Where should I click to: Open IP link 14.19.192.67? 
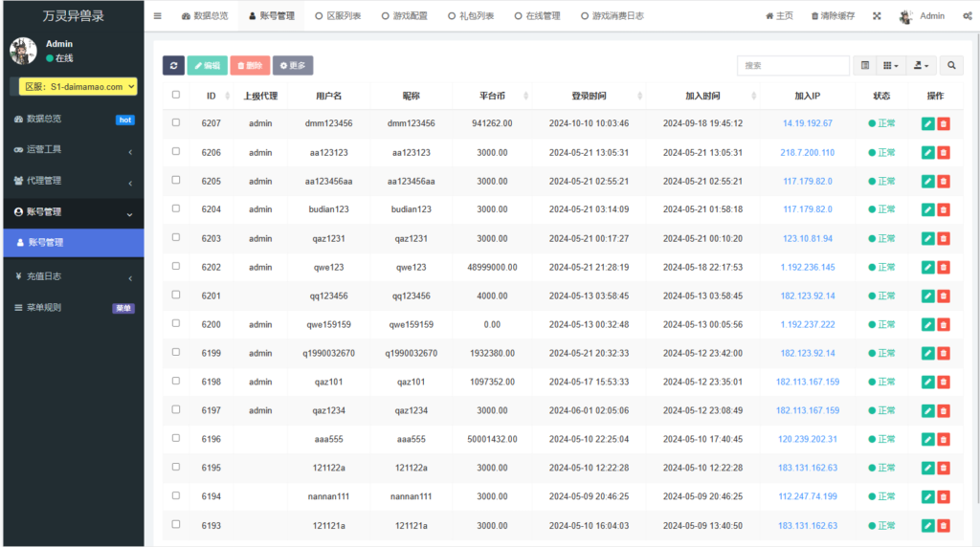point(808,123)
